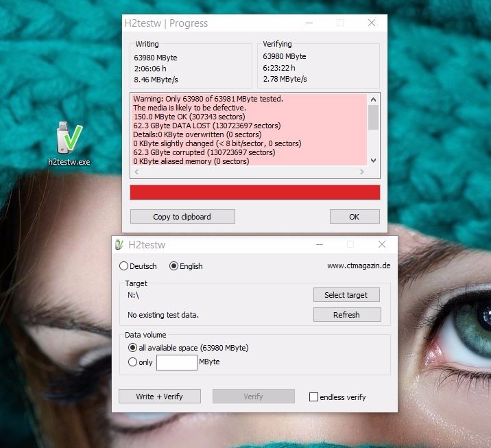The width and height of the screenshot is (491, 448).
Task: Click the '150.0 MByte OK' log line
Action: pyautogui.click(x=189, y=117)
